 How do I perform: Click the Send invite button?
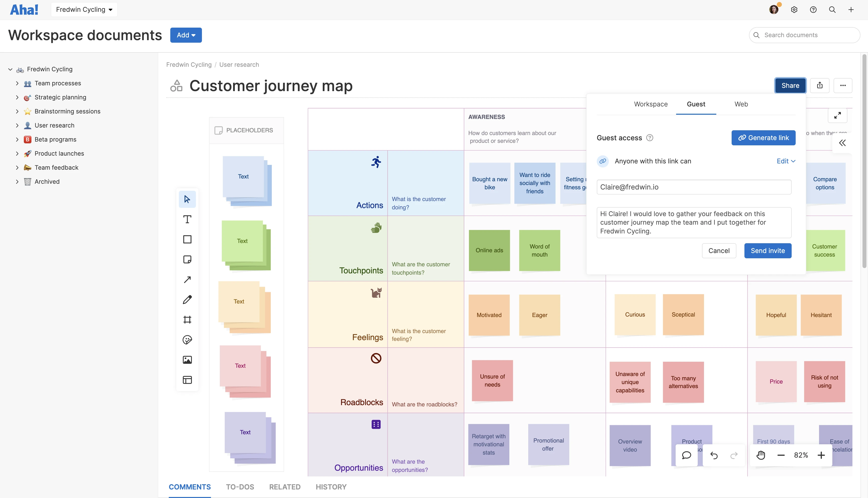[768, 251]
